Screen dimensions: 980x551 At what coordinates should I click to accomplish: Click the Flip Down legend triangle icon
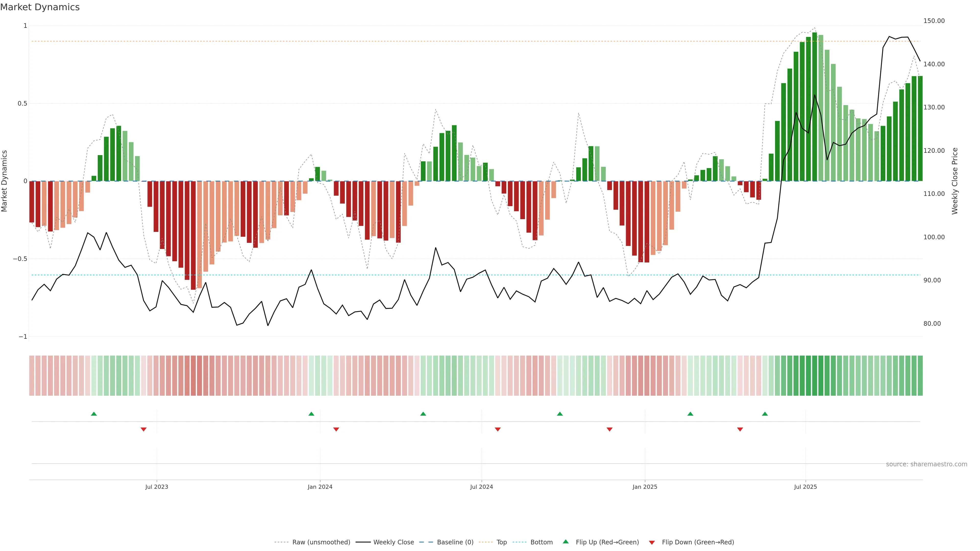coord(652,543)
